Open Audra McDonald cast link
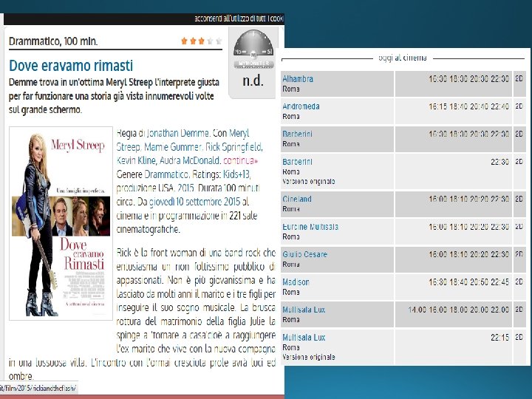 (x=190, y=160)
